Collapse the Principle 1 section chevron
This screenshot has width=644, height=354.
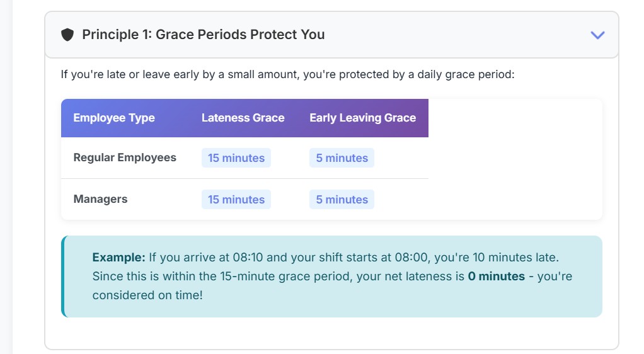[x=597, y=35]
